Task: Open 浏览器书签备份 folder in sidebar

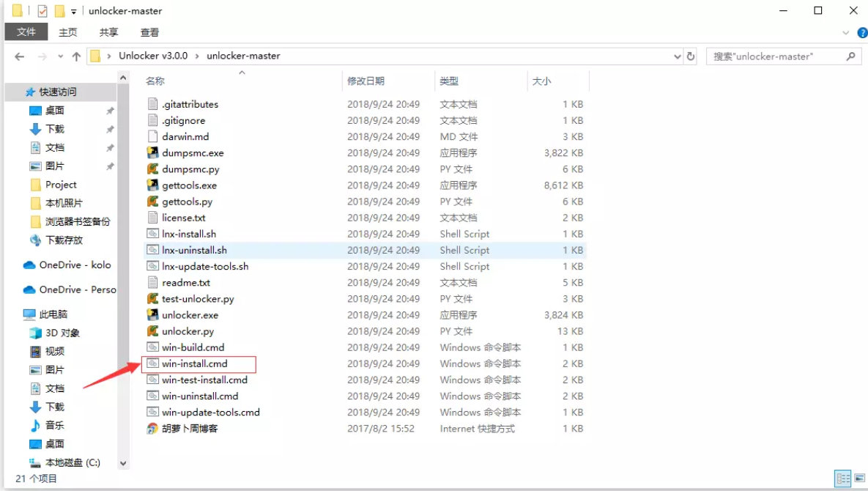Action: point(78,221)
